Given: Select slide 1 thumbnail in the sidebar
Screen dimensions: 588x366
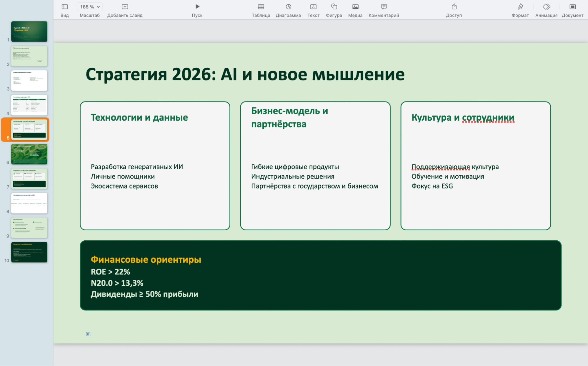Looking at the screenshot, I should click(x=29, y=31).
